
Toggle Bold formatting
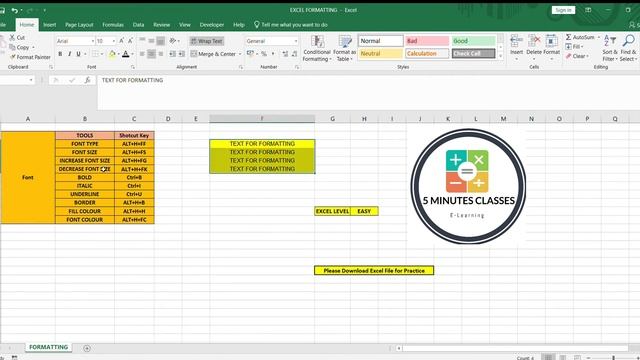click(60, 54)
